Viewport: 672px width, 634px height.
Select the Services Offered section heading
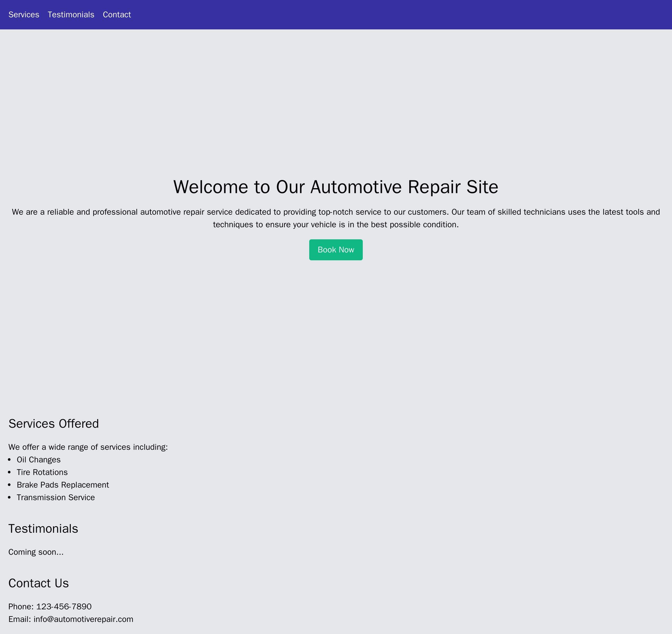[x=53, y=424]
